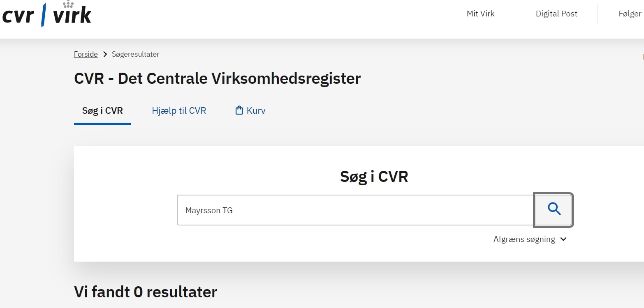The height and width of the screenshot is (308, 644).
Task: Open Mit Virk in the header
Action: (480, 14)
